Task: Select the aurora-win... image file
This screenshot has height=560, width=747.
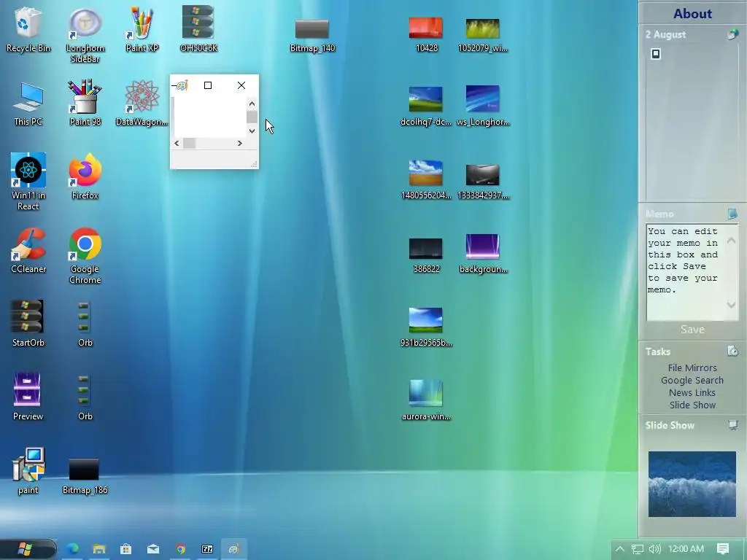Action: pos(426,400)
